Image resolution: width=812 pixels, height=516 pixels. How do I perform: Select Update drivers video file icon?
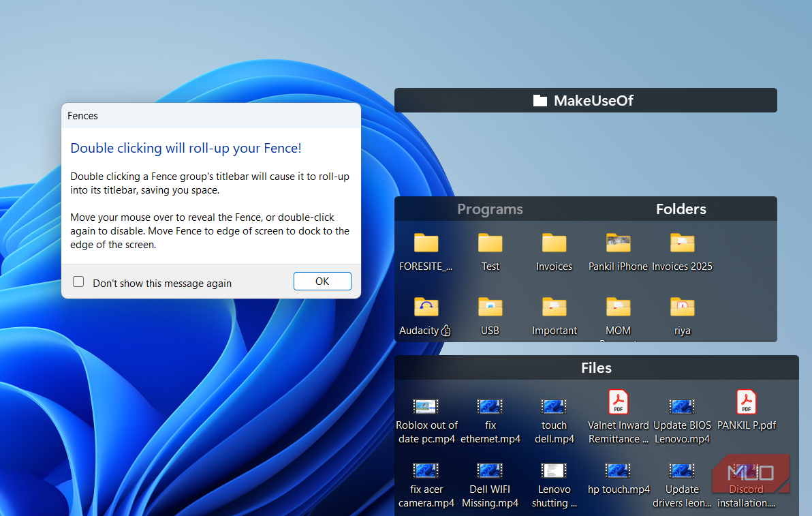pyautogui.click(x=682, y=470)
